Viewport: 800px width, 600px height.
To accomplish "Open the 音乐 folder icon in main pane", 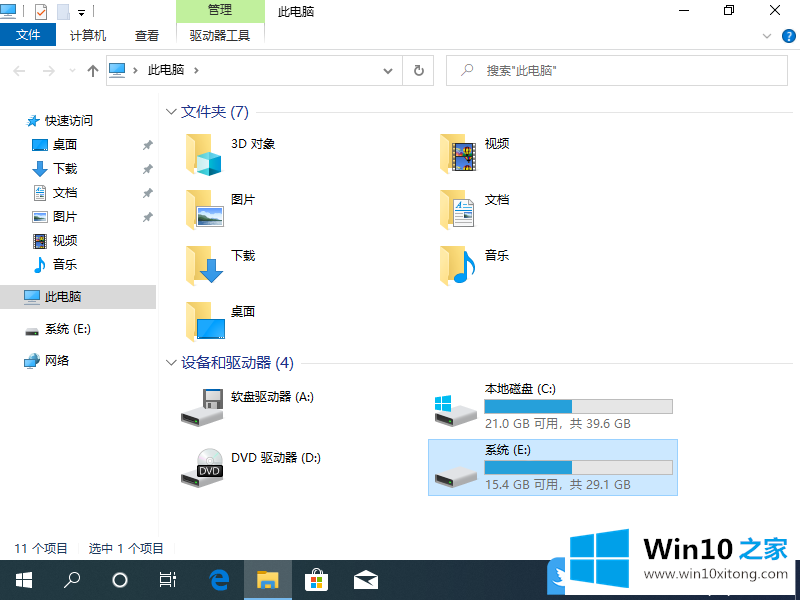I will tap(457, 265).
